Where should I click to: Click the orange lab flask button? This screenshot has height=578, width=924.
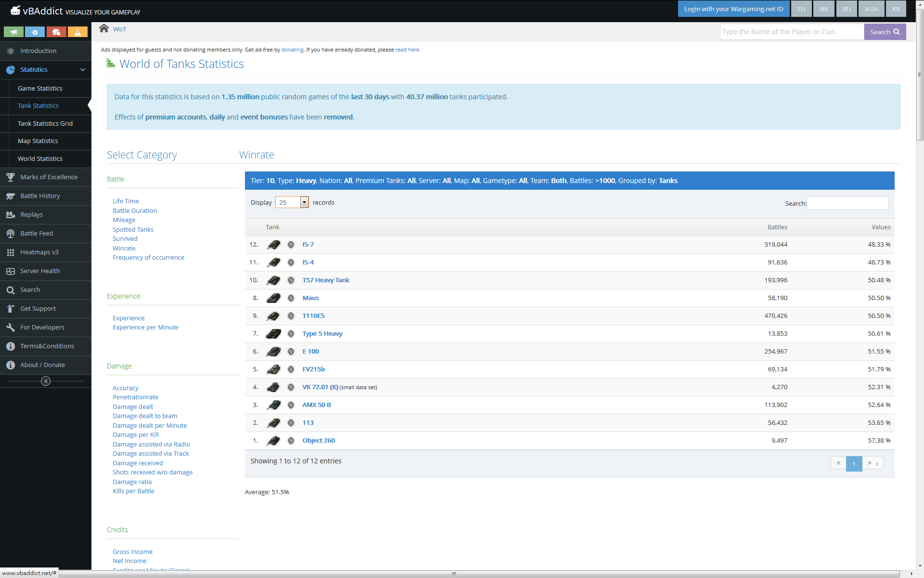click(77, 32)
